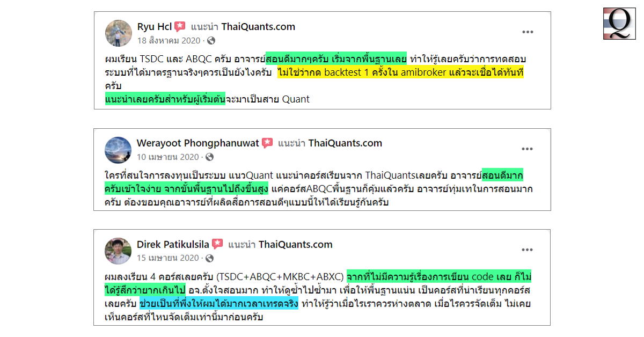This screenshot has width=644, height=337.
Task: Click the Direk Patikulsila name link
Action: pos(173,244)
